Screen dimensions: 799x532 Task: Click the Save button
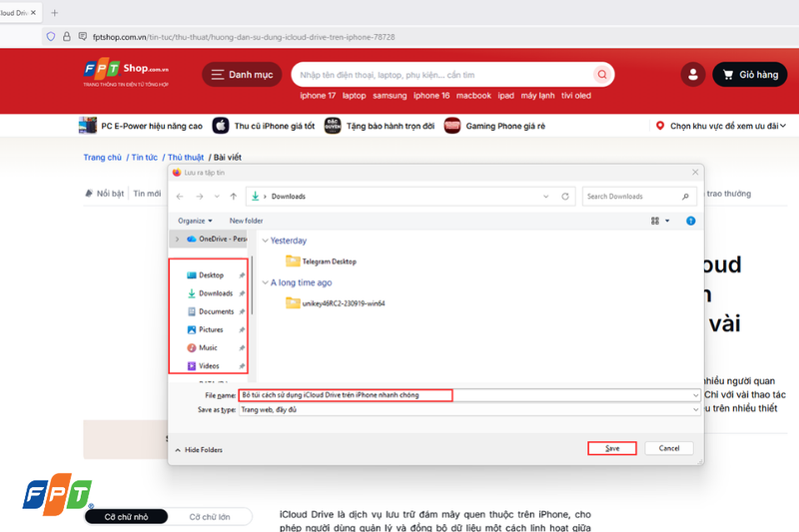[x=612, y=448]
